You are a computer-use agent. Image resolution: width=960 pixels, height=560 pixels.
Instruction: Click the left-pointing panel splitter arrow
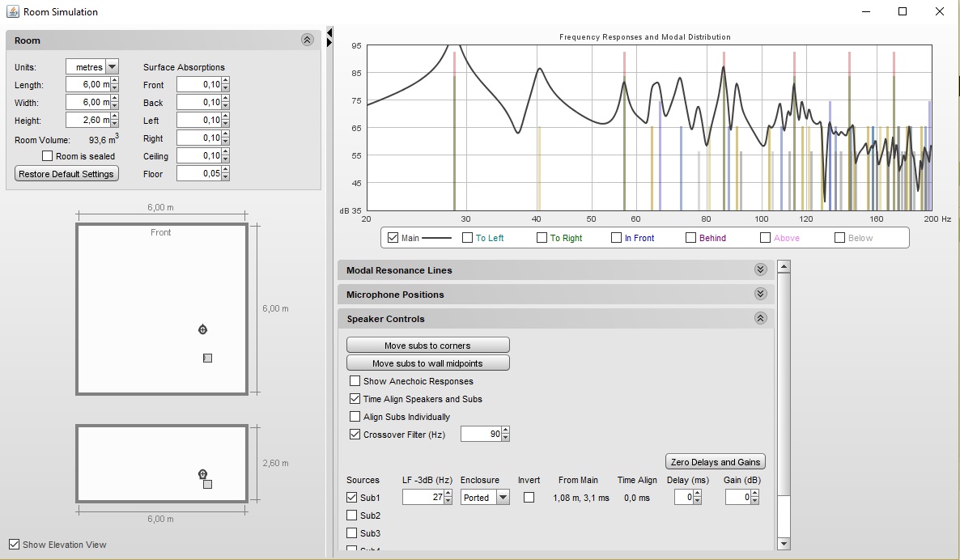click(329, 32)
